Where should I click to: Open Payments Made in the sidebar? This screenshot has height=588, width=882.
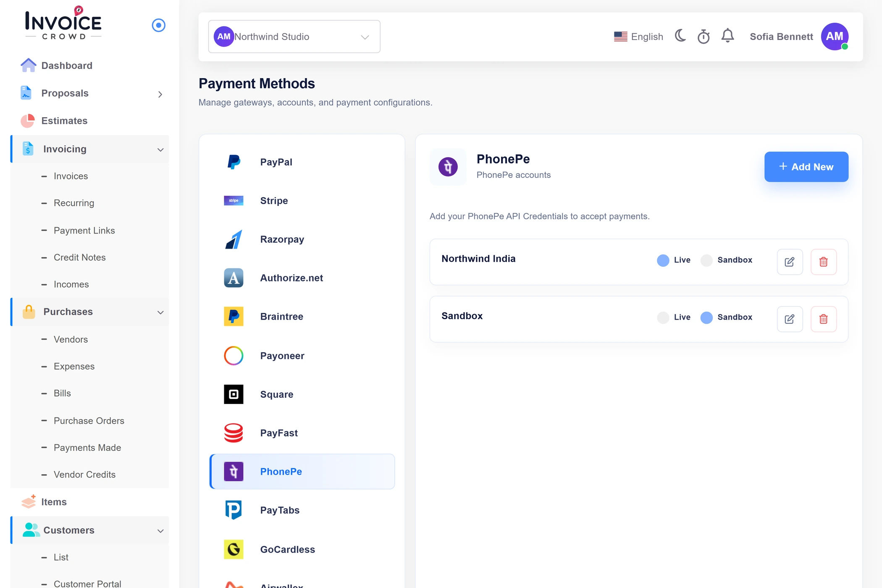click(87, 448)
